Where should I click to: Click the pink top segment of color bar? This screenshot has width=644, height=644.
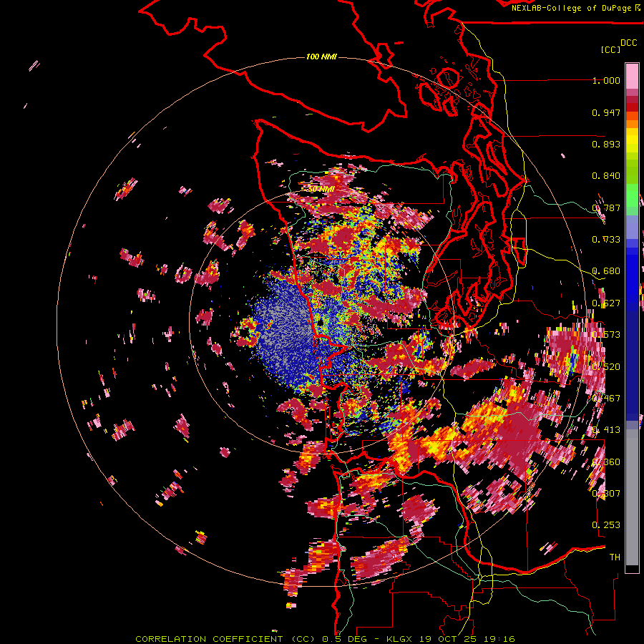tap(632, 76)
